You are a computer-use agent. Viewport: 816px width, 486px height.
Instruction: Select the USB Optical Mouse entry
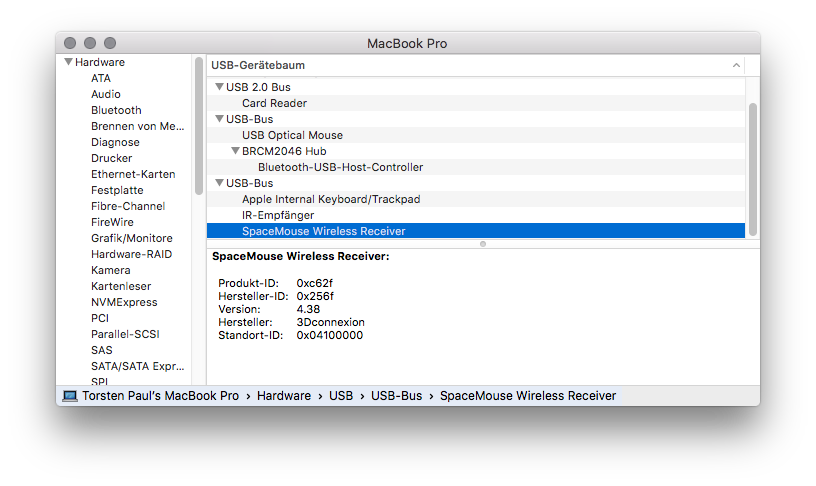[292, 135]
